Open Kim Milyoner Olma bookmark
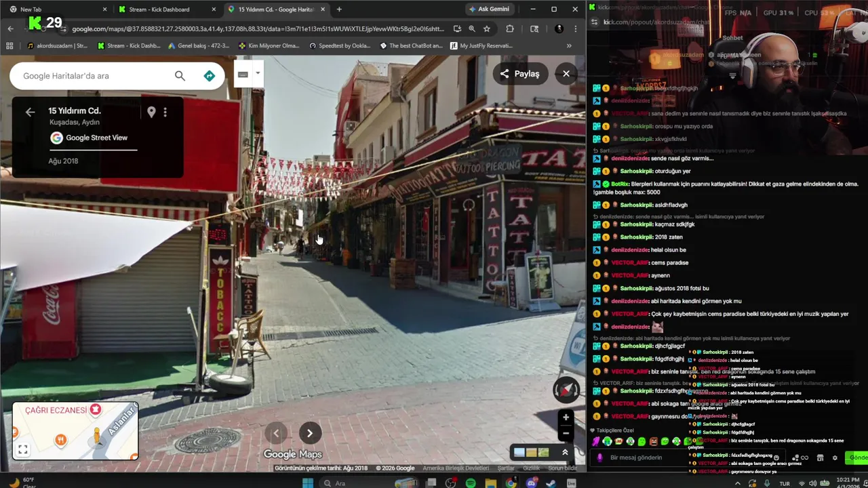868x488 pixels. pyautogui.click(x=269, y=45)
